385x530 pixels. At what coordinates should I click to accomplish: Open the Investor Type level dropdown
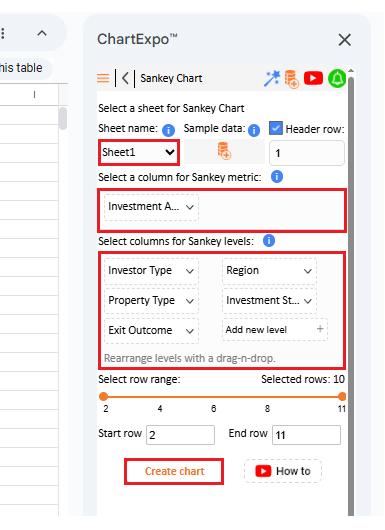coord(151,271)
